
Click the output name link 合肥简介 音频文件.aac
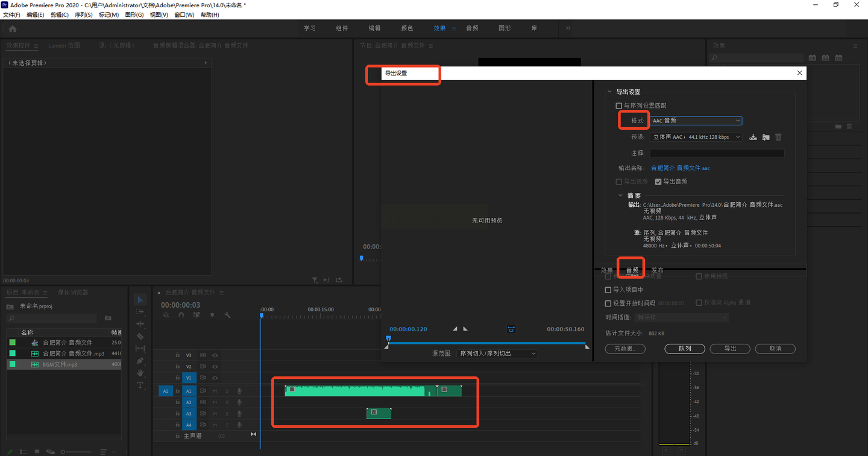pos(680,168)
